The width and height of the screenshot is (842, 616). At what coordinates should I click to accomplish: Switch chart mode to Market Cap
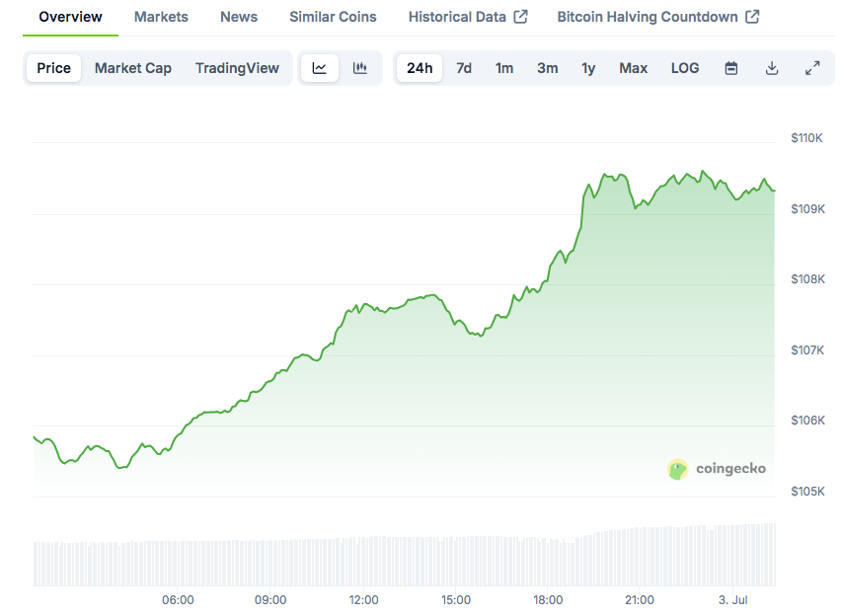pyautogui.click(x=133, y=68)
